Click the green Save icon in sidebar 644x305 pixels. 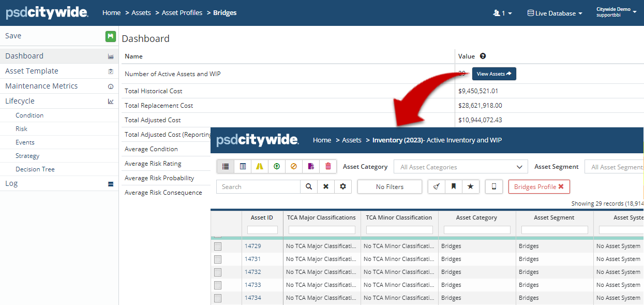[110, 36]
